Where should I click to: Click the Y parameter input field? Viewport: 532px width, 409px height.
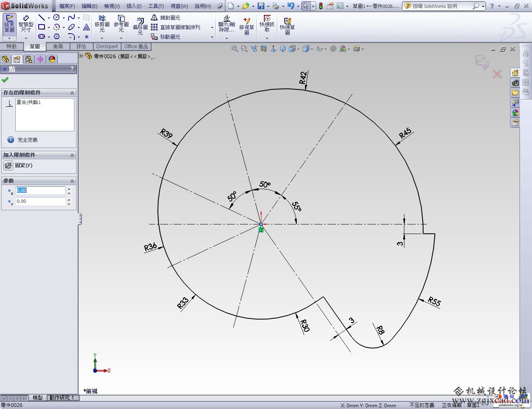click(x=40, y=201)
